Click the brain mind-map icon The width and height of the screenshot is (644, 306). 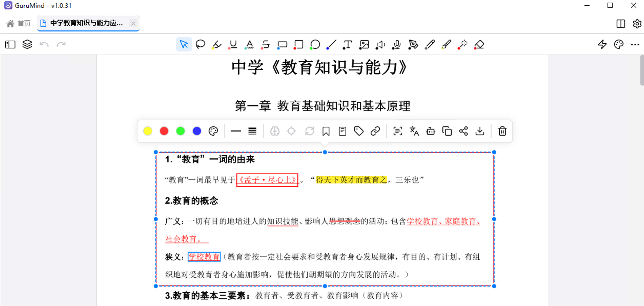275,131
